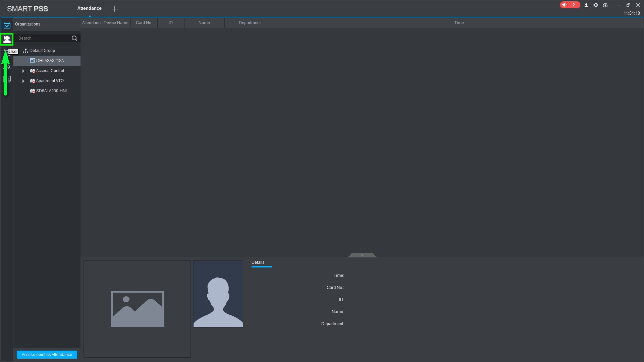Select the Details tab

coord(258,262)
